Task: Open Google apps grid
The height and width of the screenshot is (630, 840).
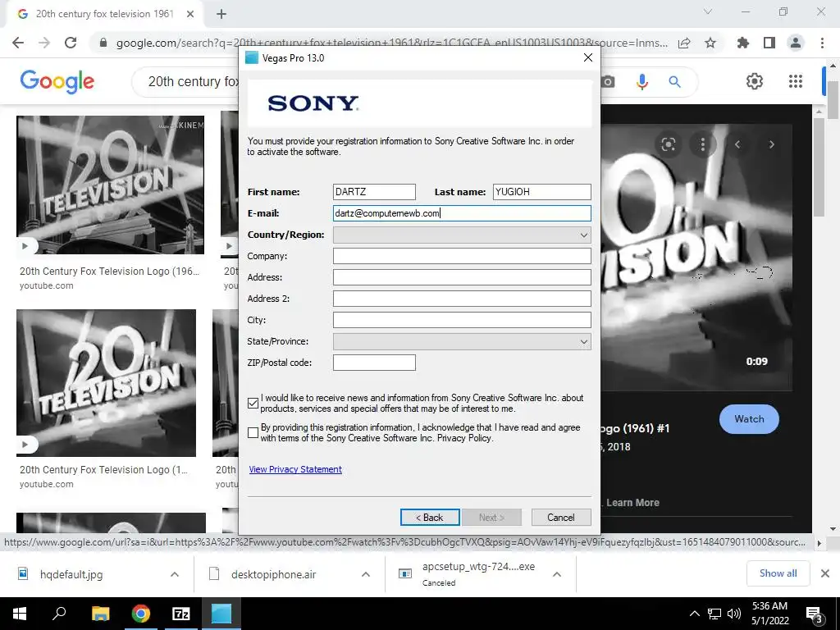Action: [796, 81]
